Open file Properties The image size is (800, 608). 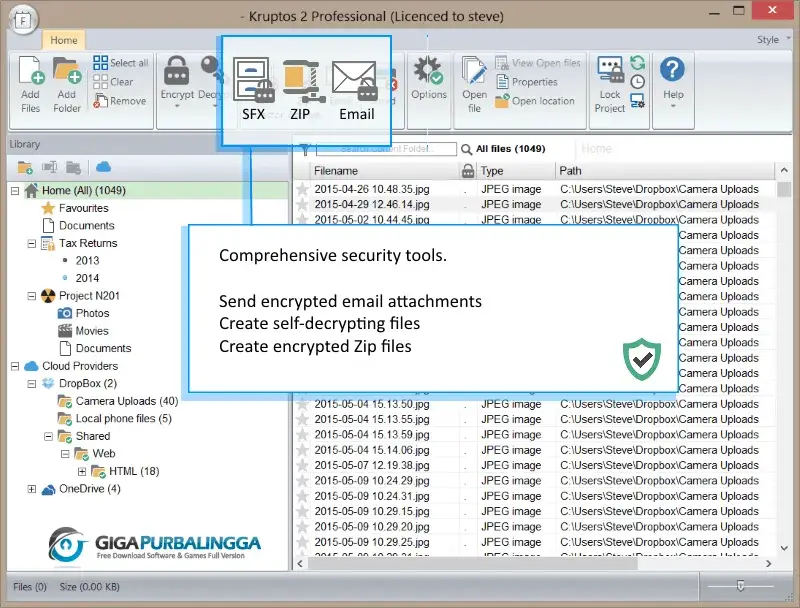[x=527, y=82]
